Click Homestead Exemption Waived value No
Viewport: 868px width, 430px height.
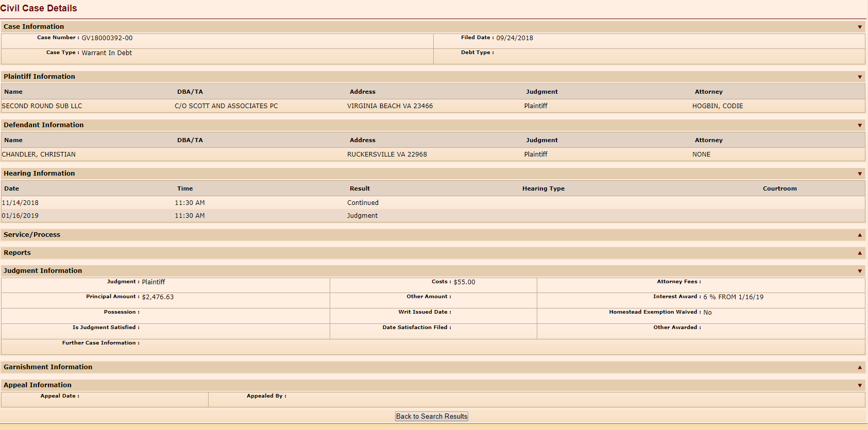coord(707,313)
